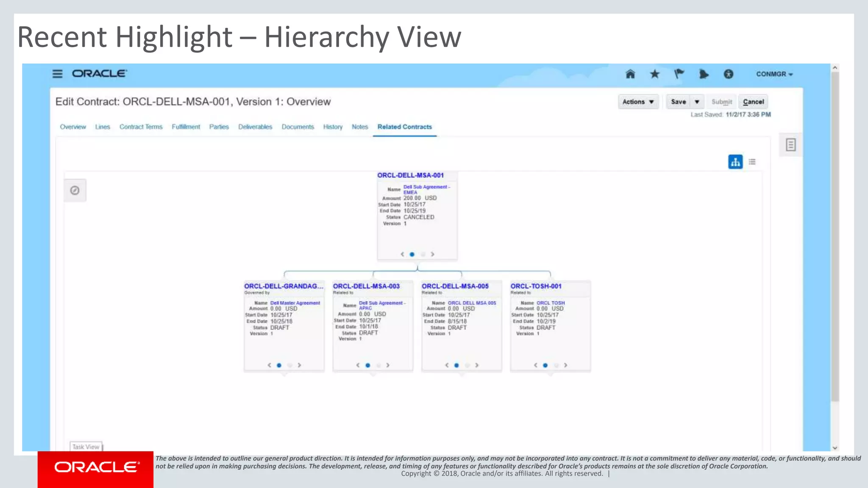Click the scrollbar down arrow
The width and height of the screenshot is (868, 488).
click(x=835, y=448)
